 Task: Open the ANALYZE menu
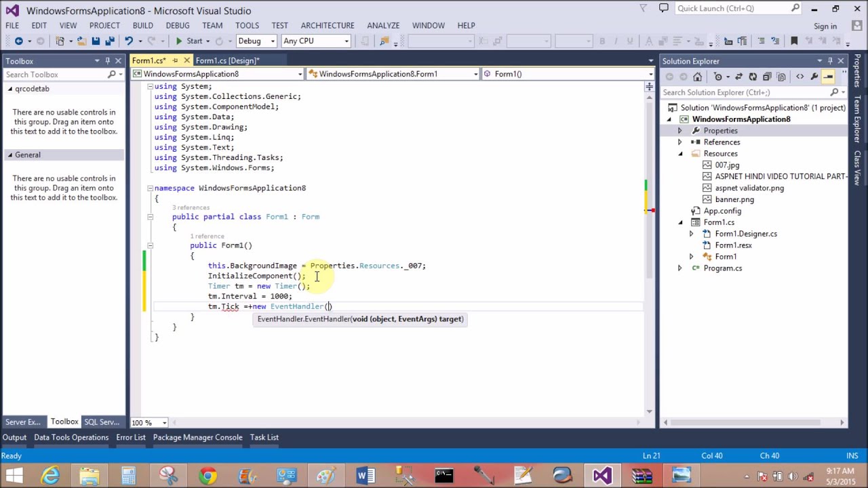(383, 25)
